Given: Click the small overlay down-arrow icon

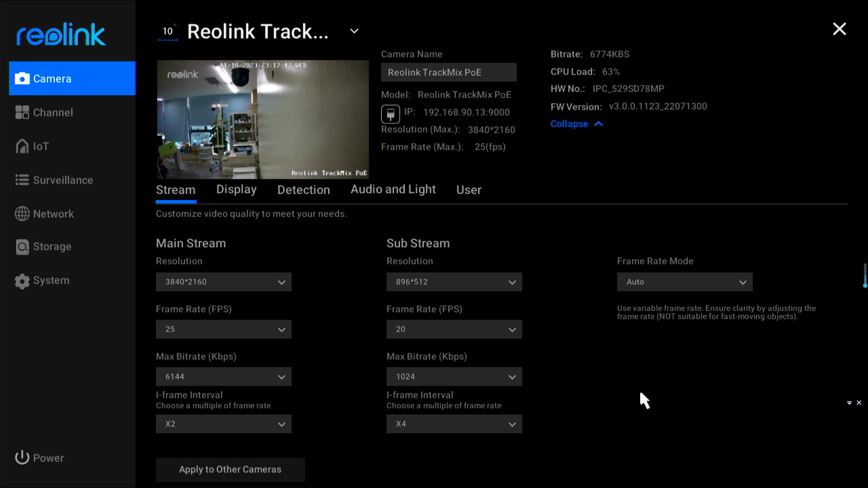Looking at the screenshot, I should point(849,403).
